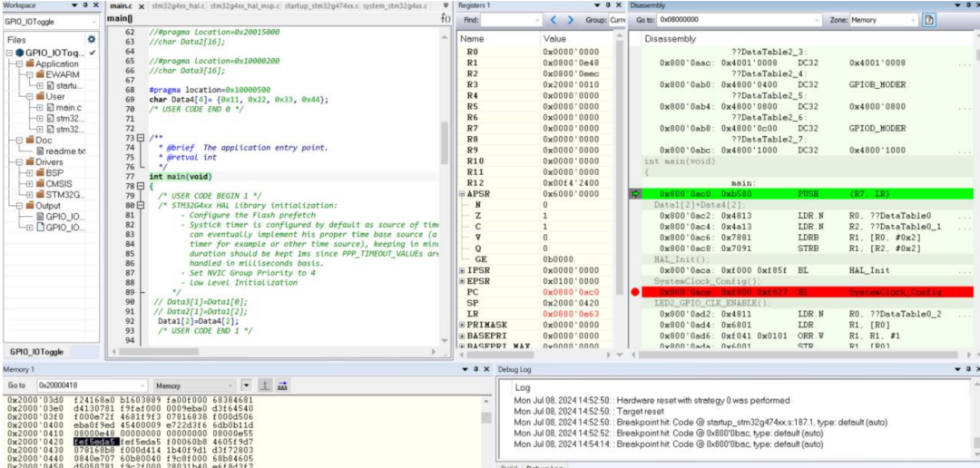Click the GPIO_IOToggle project cube icon
Image resolution: width=980 pixels, height=468 pixels.
(19, 54)
